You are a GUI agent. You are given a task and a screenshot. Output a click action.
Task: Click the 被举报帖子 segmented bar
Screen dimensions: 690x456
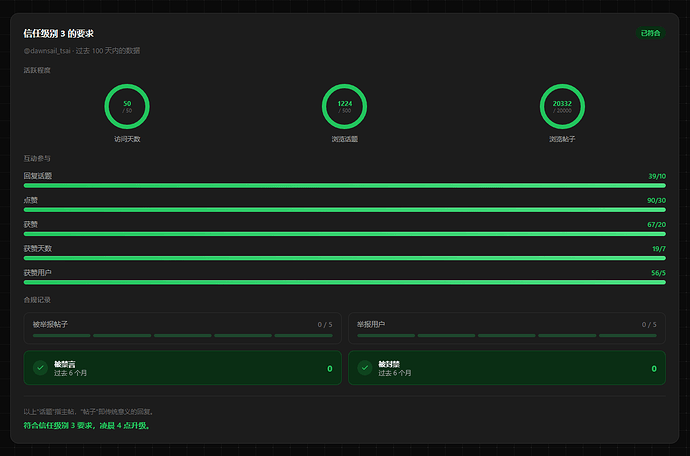[183, 335]
